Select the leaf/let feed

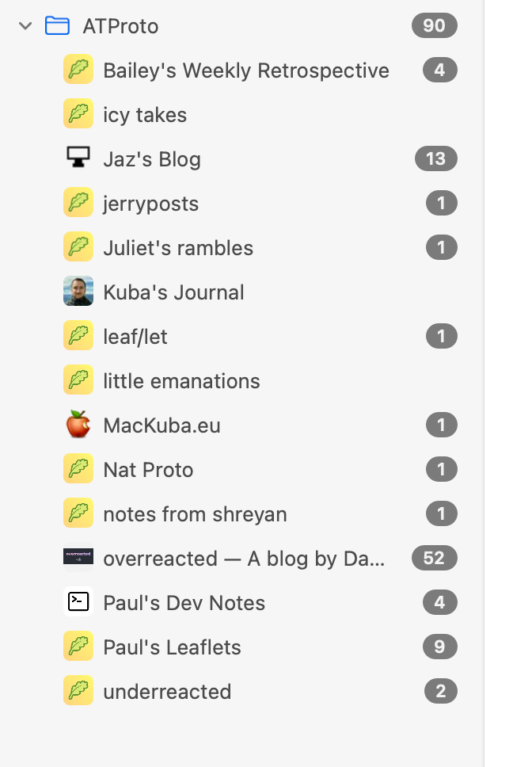point(135,337)
